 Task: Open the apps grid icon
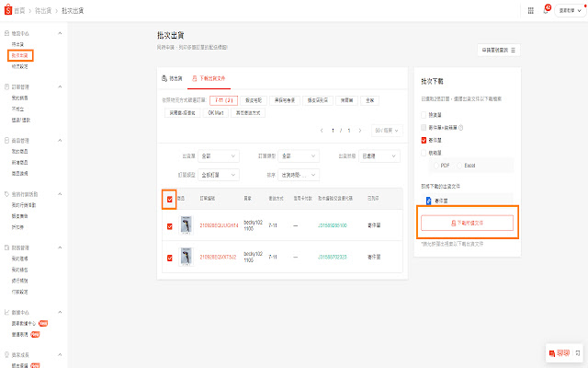pyautogui.click(x=531, y=10)
